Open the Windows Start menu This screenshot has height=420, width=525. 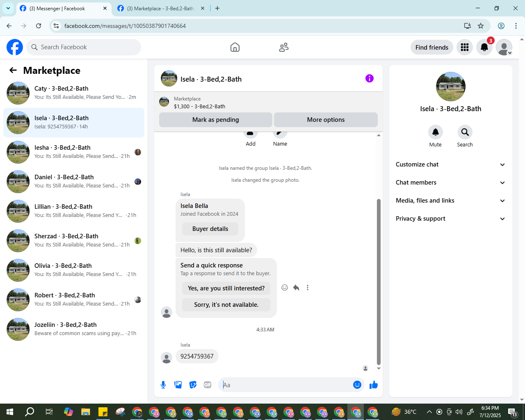tap(10, 412)
